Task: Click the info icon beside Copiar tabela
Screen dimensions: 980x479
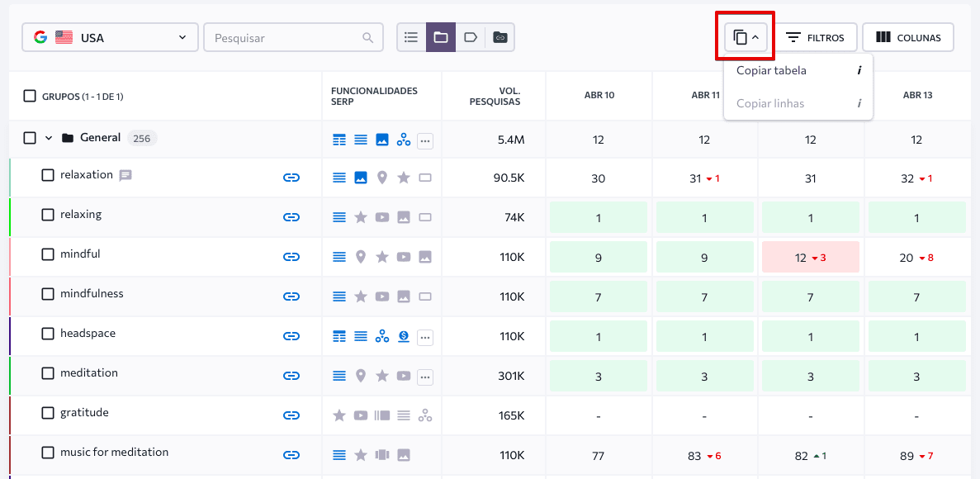Action: coord(859,71)
